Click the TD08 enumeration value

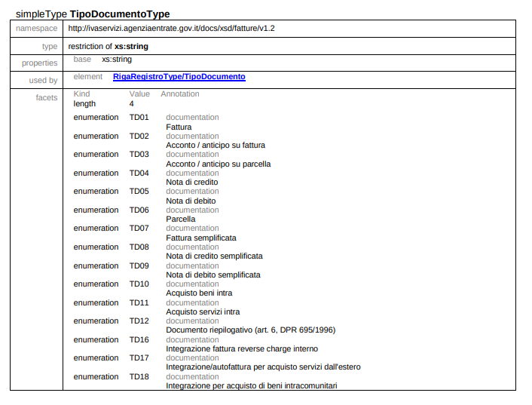point(139,247)
